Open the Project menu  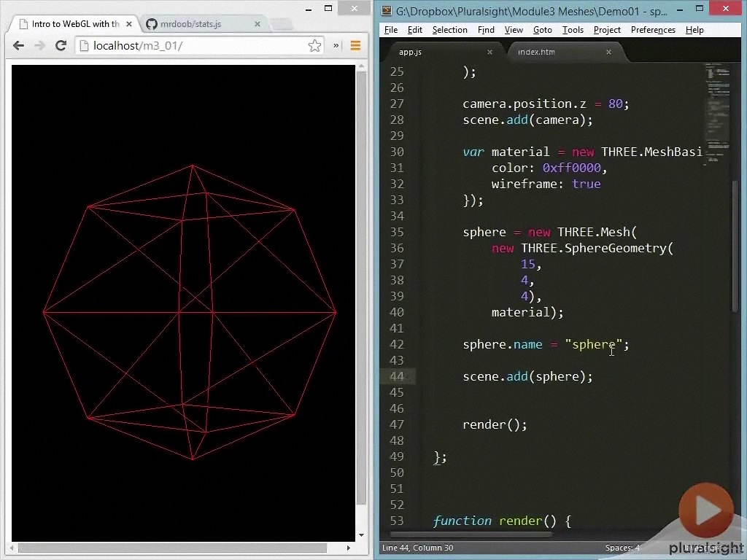click(607, 30)
